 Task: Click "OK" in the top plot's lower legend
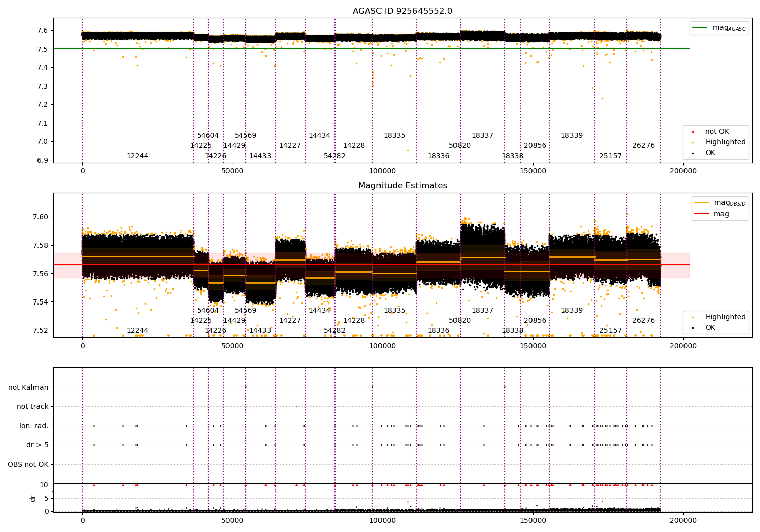pos(710,153)
